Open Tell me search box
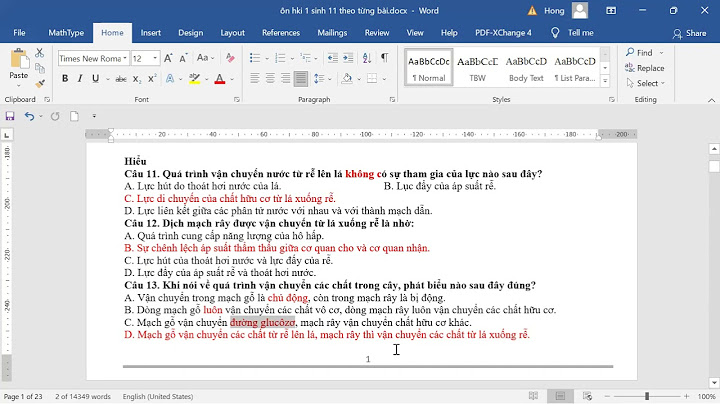The height and width of the screenshot is (404, 720). click(572, 33)
